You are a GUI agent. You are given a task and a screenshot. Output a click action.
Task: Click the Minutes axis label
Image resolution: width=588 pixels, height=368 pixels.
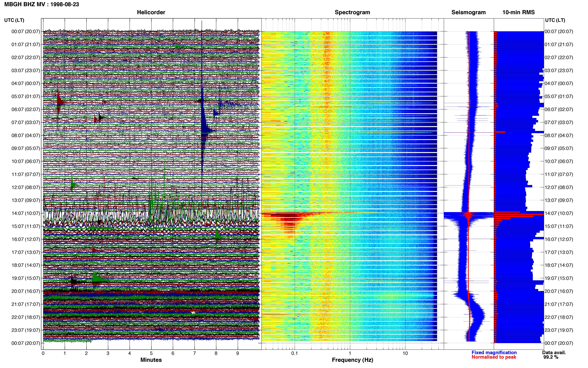pos(151,360)
